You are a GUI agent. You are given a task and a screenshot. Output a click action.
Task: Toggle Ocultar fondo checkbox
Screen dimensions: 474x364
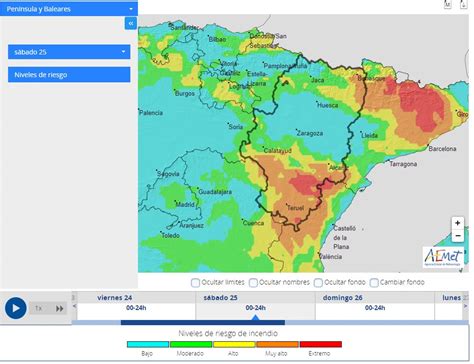[x=318, y=283]
